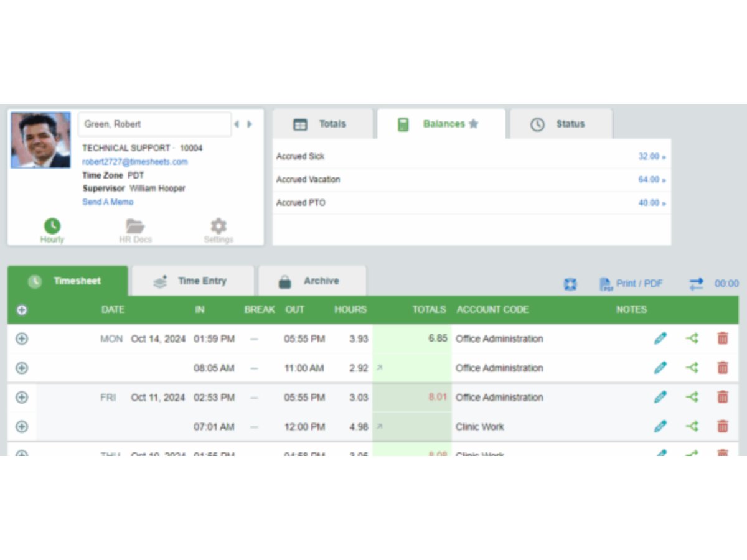Click the add-row plus in table header

(21, 309)
